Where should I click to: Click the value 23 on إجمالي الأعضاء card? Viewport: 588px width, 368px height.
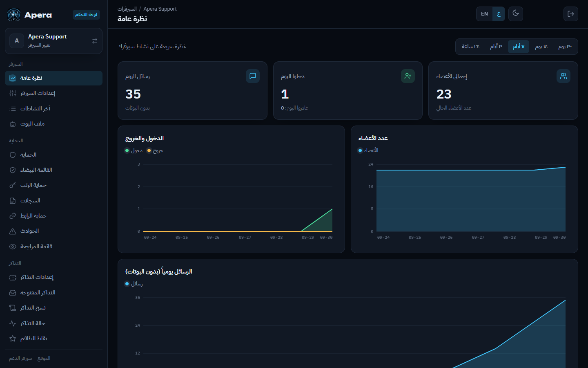[444, 94]
